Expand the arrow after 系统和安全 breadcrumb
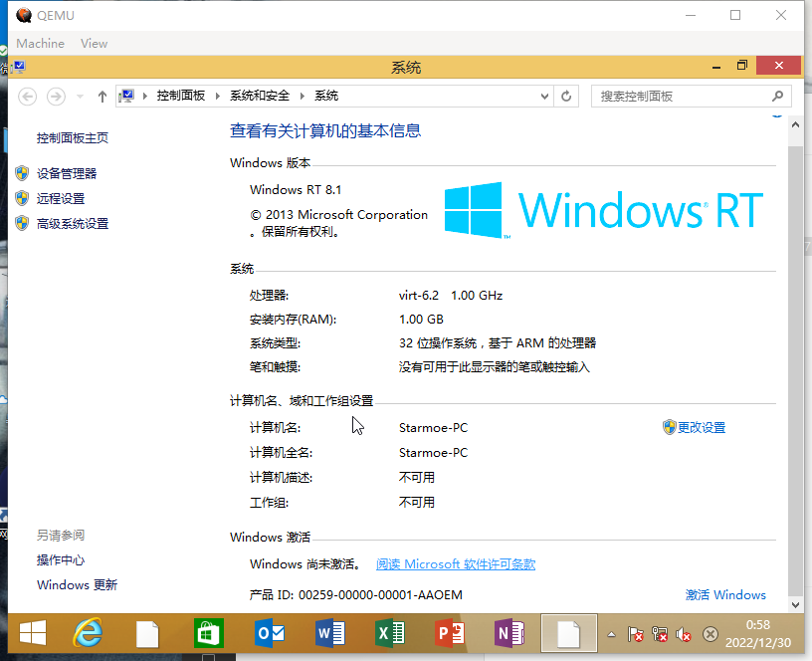This screenshot has height=661, width=812. (302, 96)
